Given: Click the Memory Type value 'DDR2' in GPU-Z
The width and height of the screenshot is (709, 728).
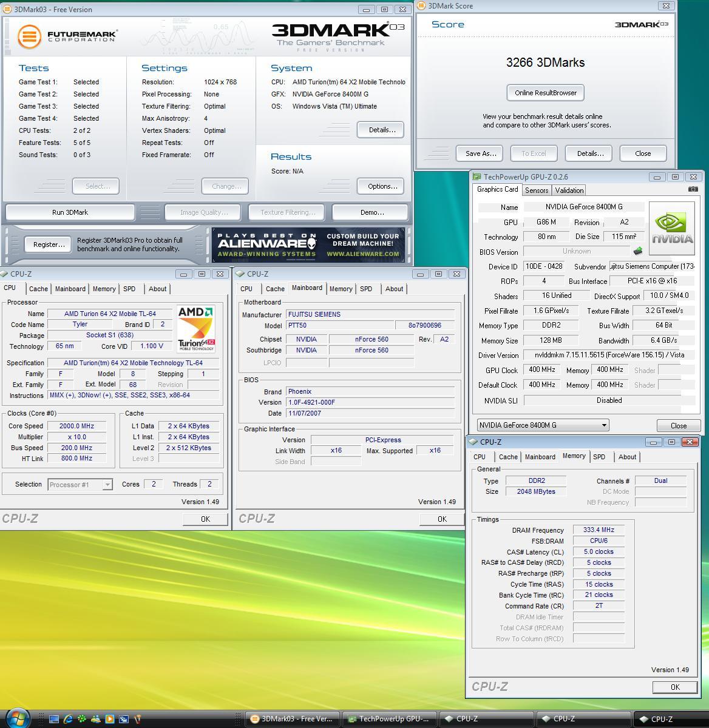Looking at the screenshot, I should coord(551,325).
